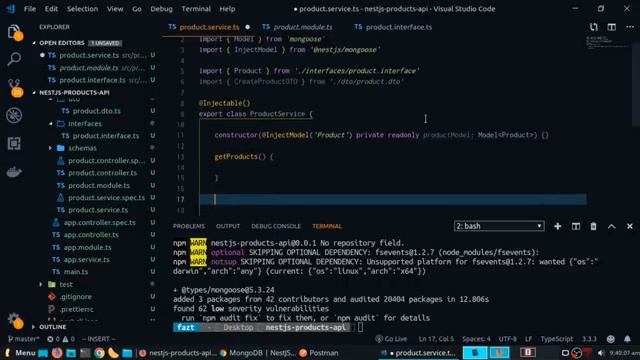Open .prettierrc in the explorer tree
This screenshot has width=640, height=360.
76,309
